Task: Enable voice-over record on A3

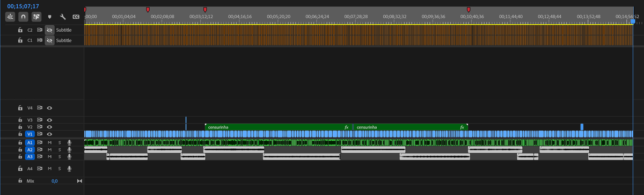Action: pos(69,156)
